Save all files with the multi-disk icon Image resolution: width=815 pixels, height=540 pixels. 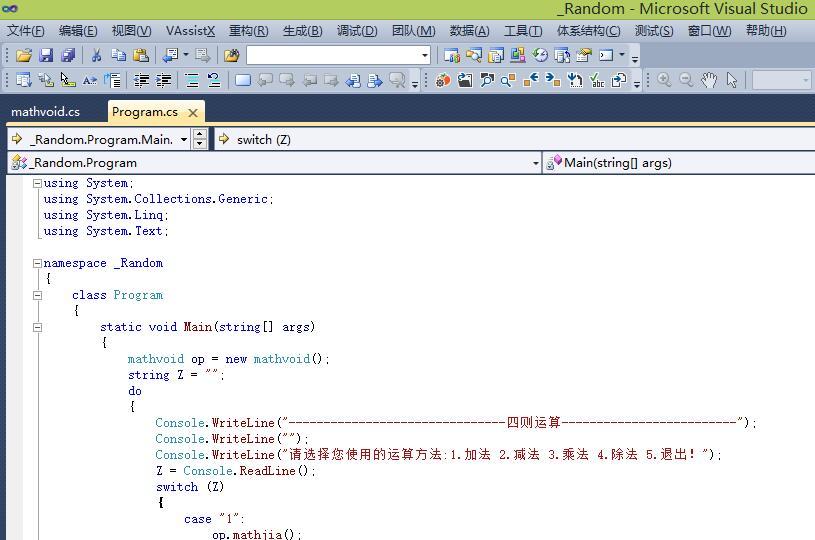point(68,55)
